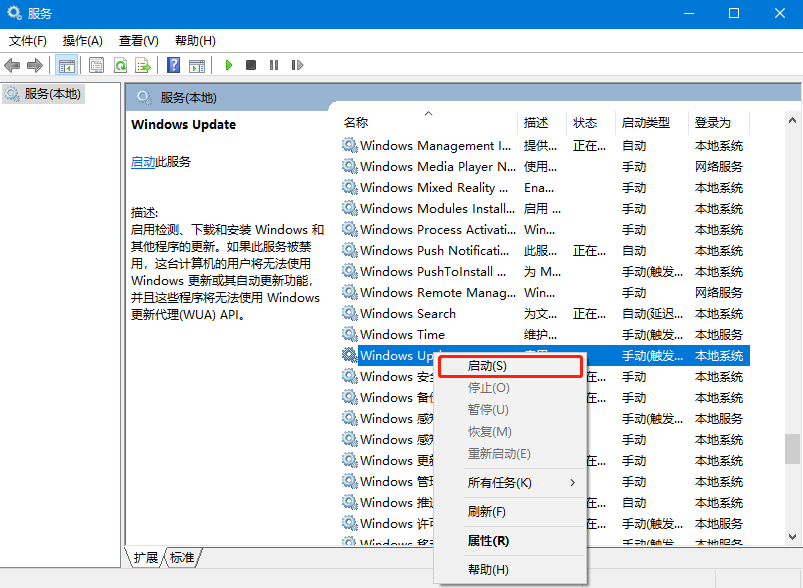The image size is (803, 588).
Task: Sort by the 启动类型 column header
Action: coord(652,122)
